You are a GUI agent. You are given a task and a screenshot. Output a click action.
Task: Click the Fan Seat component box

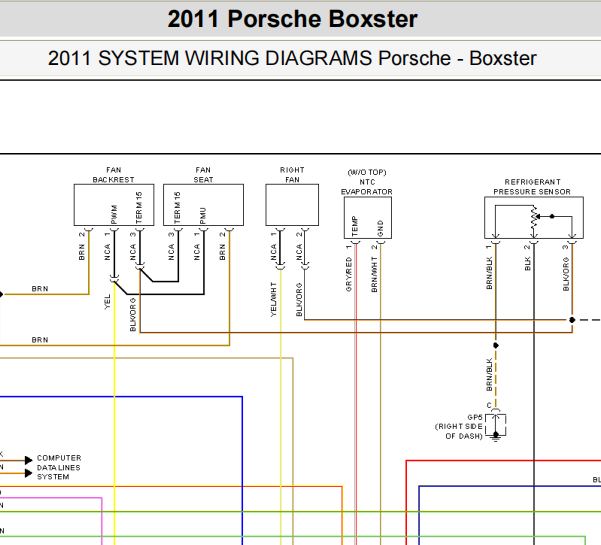click(203, 205)
